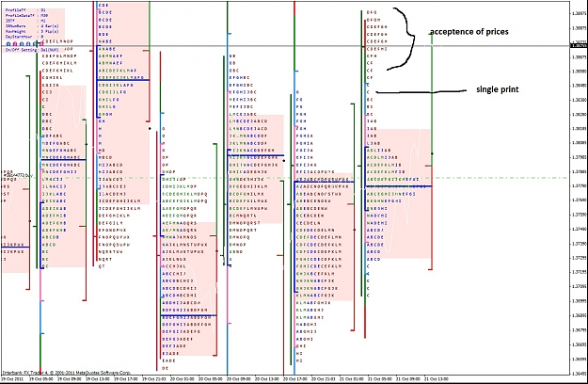The height and width of the screenshot is (384, 588).
Task: Click the 1.36495 price axis label
Action: point(580,374)
